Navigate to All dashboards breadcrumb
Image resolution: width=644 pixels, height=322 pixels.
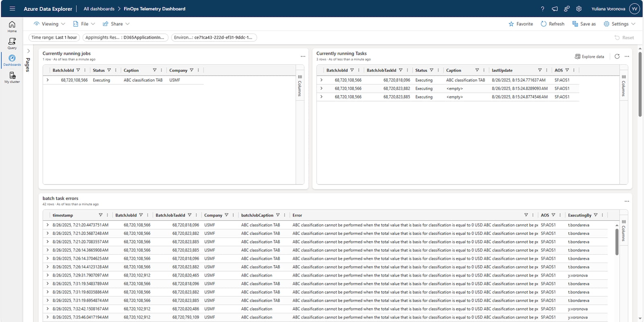tap(99, 8)
